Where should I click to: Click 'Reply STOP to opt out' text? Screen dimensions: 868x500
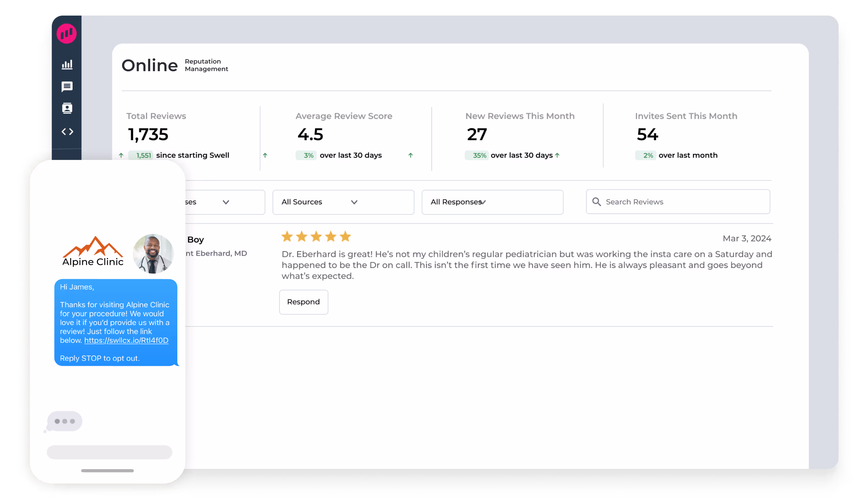click(x=100, y=358)
